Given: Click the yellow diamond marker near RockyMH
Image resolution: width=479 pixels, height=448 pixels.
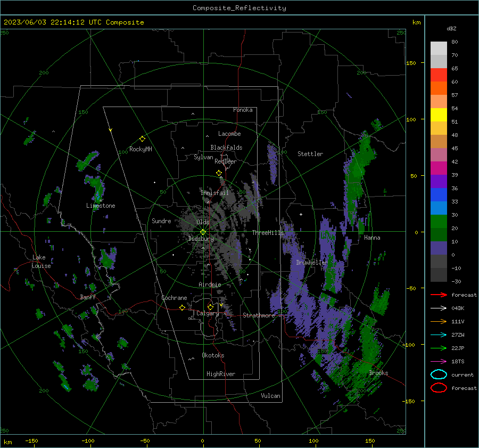Looking at the screenshot, I should coord(142,139).
